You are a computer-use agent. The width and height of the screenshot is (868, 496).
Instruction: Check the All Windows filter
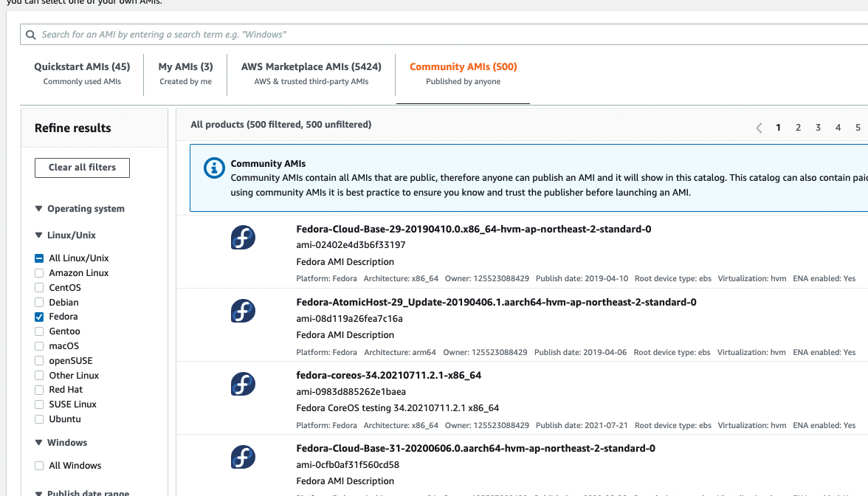38,466
